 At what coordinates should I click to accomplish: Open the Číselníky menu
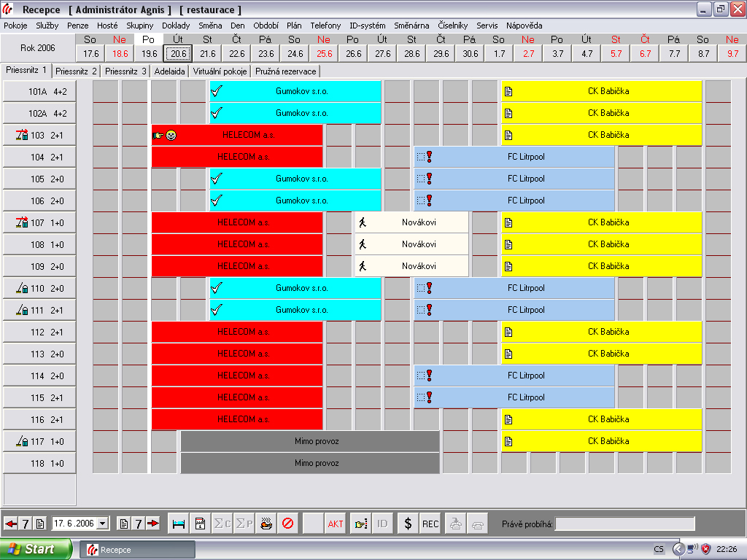(453, 25)
